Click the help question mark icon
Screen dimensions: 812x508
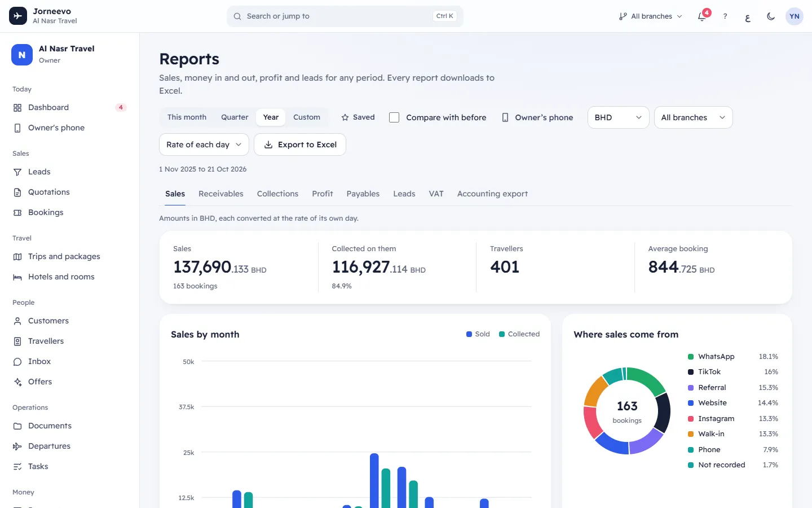(x=725, y=16)
